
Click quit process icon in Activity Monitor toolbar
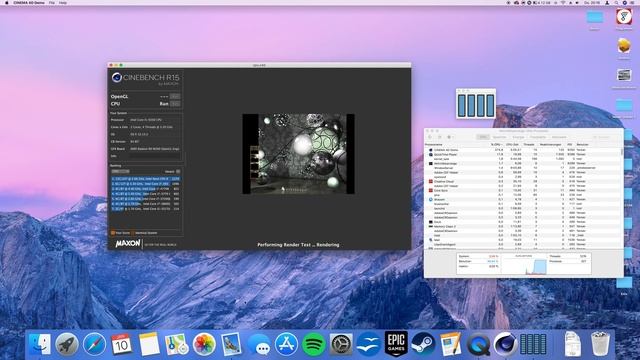pyautogui.click(x=430, y=137)
